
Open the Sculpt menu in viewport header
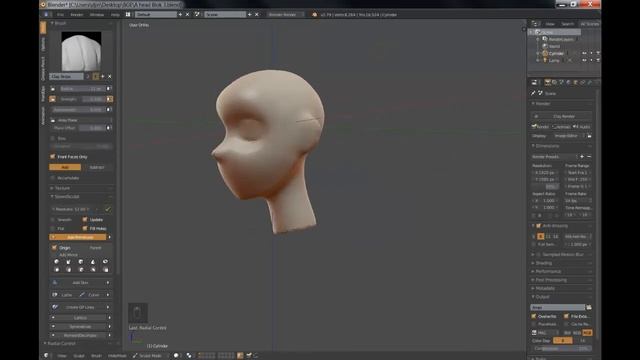click(x=79, y=356)
